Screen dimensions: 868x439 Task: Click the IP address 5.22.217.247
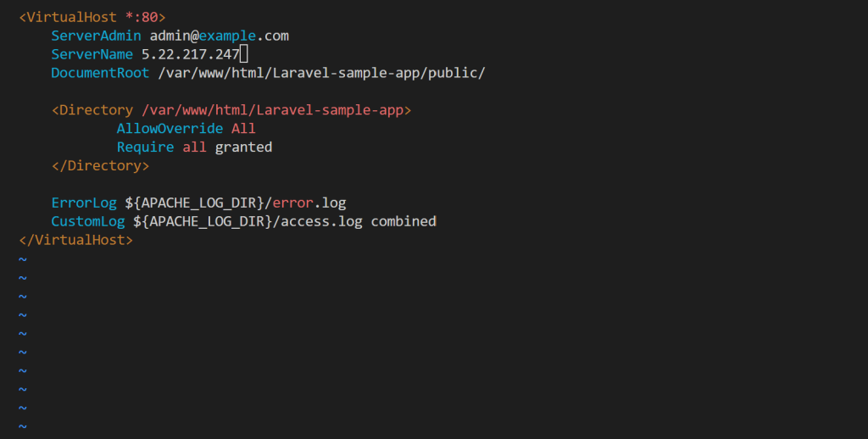(x=190, y=54)
